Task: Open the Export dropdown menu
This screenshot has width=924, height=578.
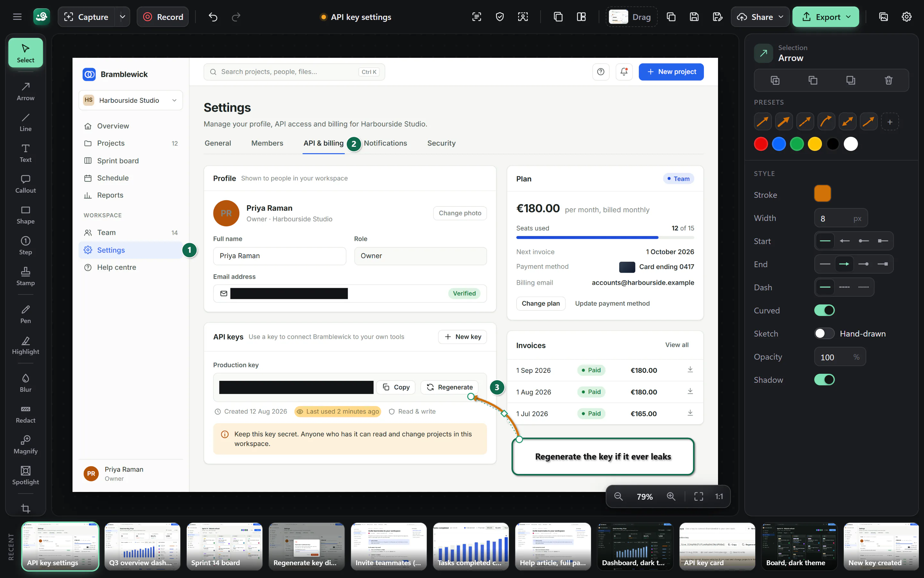Action: pos(826,17)
